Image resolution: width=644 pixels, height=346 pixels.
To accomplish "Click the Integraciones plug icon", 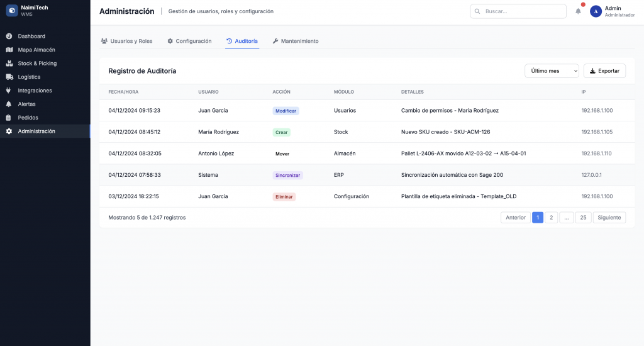I will [x=9, y=91].
